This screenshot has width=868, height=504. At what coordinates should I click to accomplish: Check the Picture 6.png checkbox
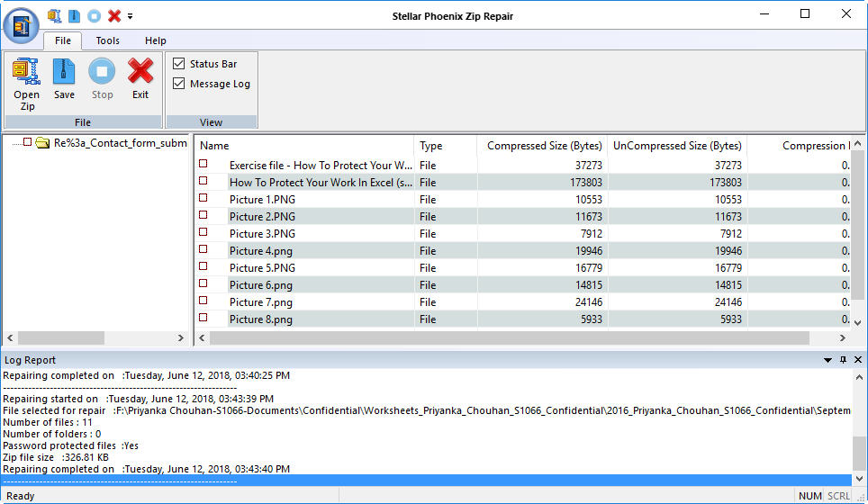[203, 283]
